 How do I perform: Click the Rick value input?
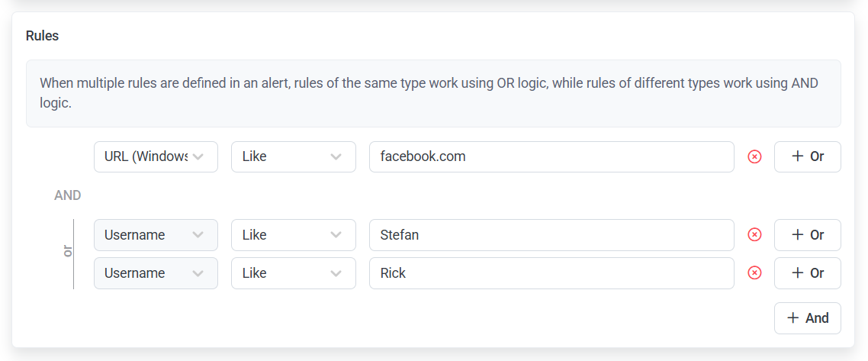551,273
